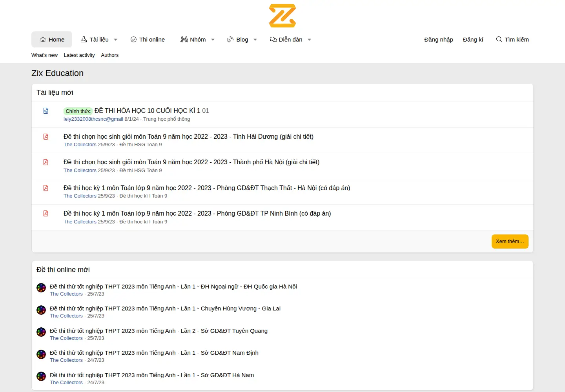Click the PDF icon for Tỉnh Hải Dương exam
565x392 pixels.
46,136
